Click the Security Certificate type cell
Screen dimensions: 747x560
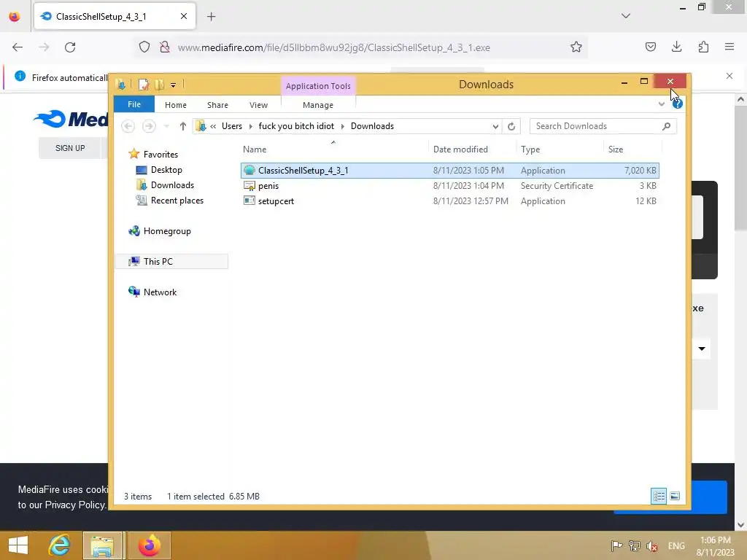click(x=557, y=186)
